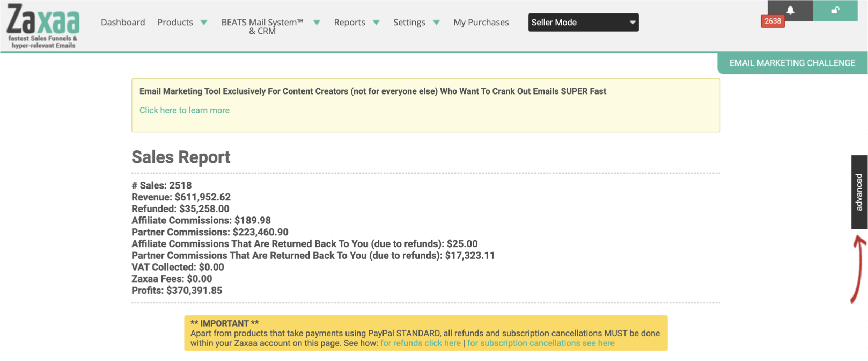Expand the Reports dropdown arrow

(x=376, y=23)
